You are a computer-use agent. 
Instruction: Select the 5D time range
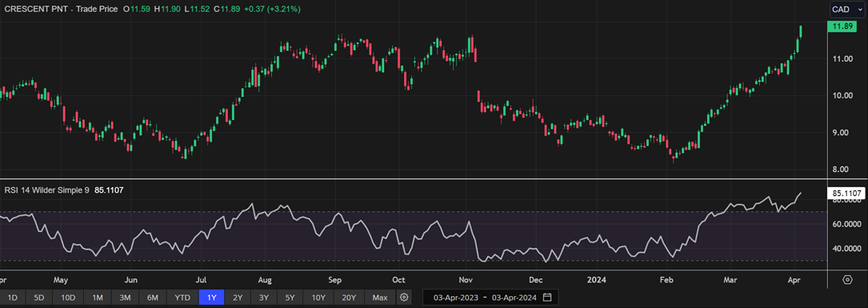(38, 298)
